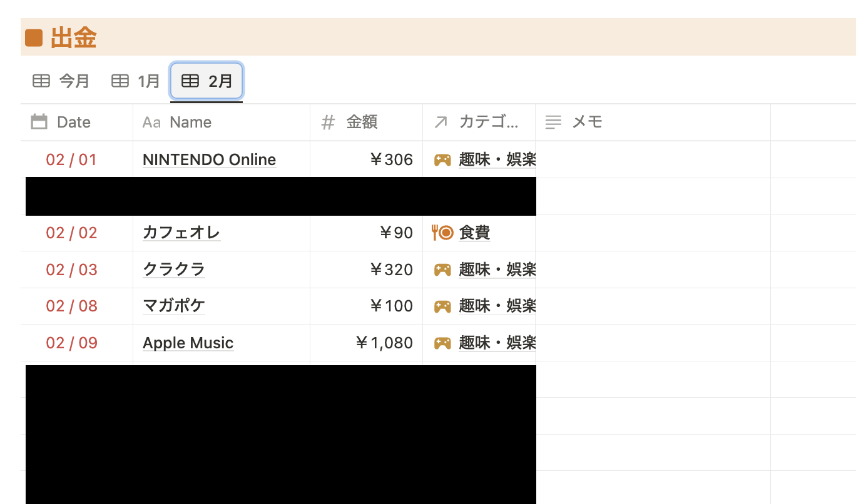Screen dimensions: 856x504
Task: Click the calendar icon in Date header
Action: (x=39, y=122)
